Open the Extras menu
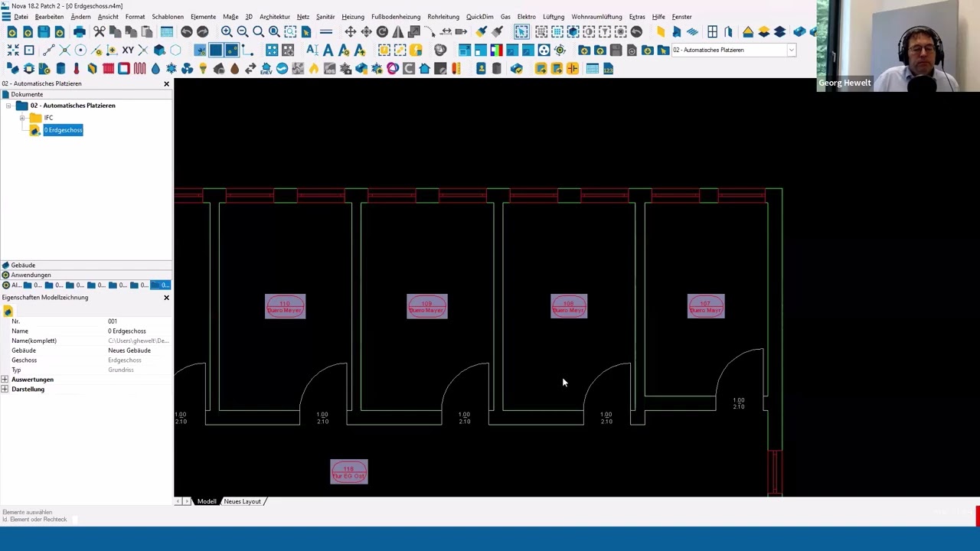The image size is (980, 551). (x=637, y=16)
